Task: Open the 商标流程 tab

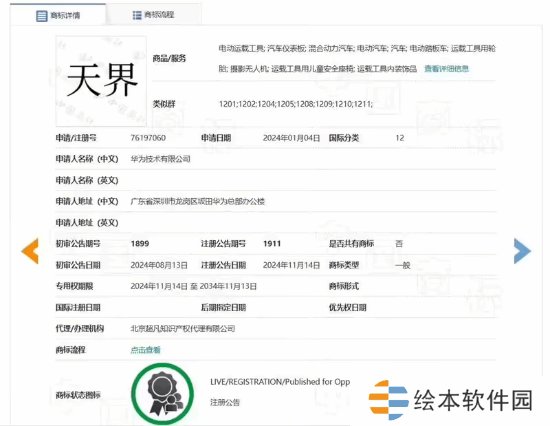Action: 154,15
